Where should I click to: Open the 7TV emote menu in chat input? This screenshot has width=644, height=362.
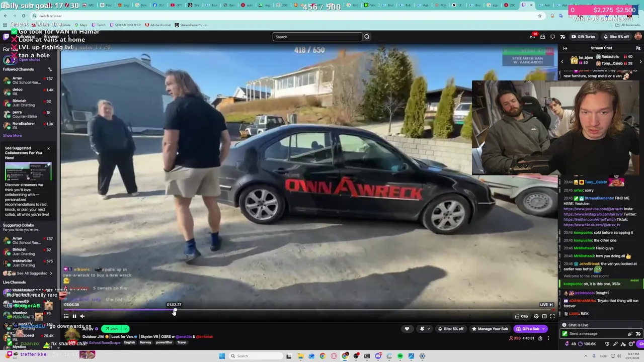click(x=638, y=334)
